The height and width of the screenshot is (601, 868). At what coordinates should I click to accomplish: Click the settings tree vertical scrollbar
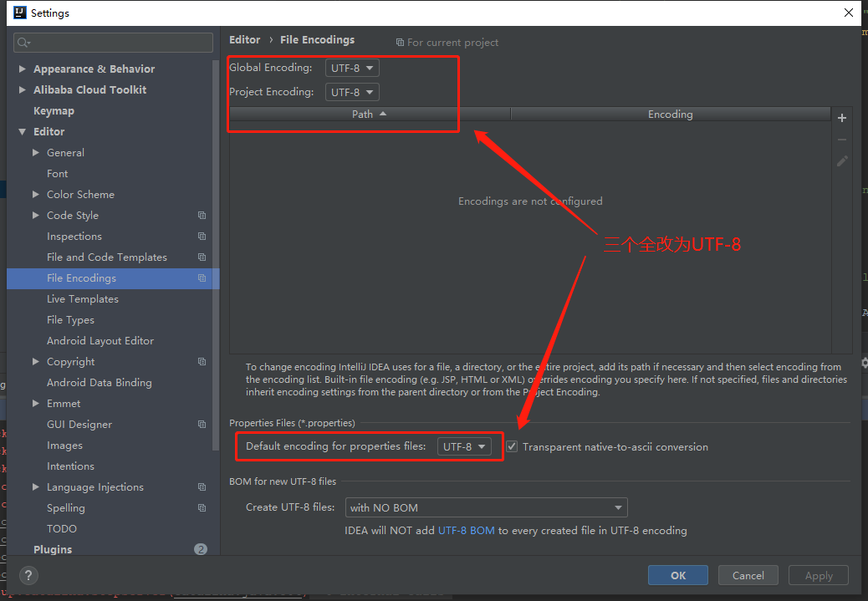pyautogui.click(x=216, y=255)
